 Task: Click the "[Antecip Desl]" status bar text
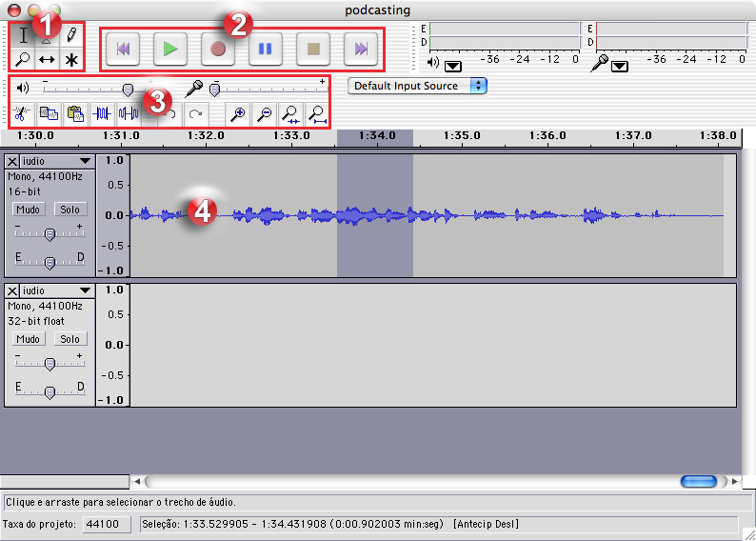click(486, 524)
